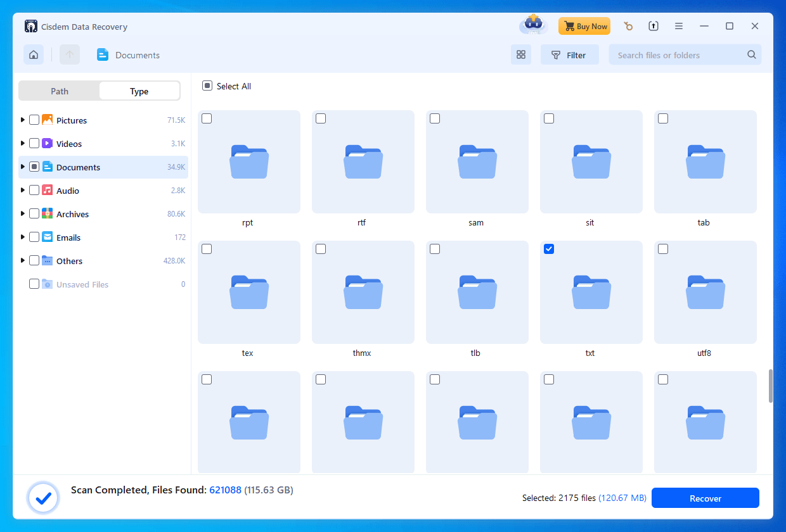Open the txt folder thumbnail
The height and width of the screenshot is (532, 786).
tap(591, 292)
